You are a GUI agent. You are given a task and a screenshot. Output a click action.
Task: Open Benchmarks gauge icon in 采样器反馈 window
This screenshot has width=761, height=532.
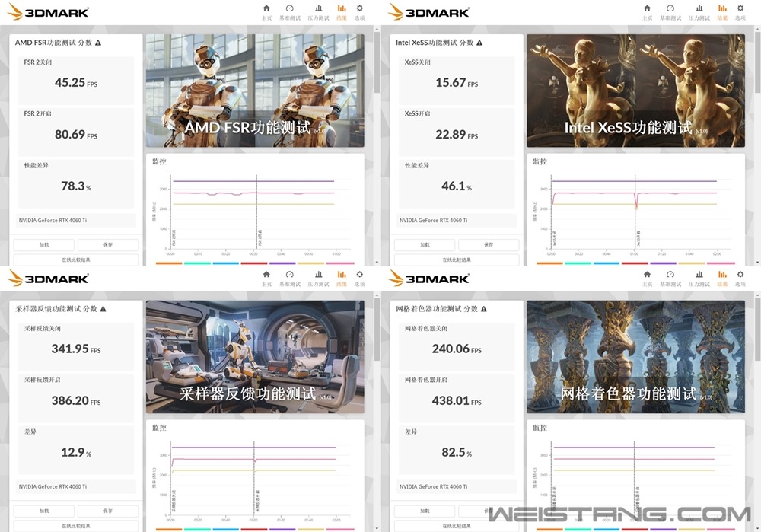tap(290, 274)
